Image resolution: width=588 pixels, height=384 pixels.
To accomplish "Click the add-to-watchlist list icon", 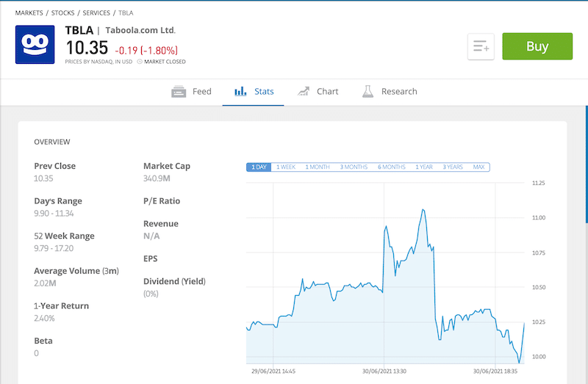I will (x=481, y=46).
